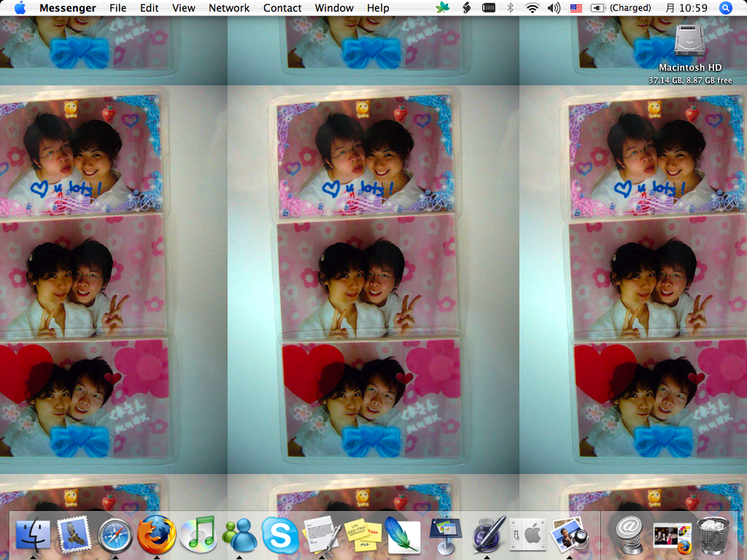Open the Window menu
This screenshot has height=560, width=747.
[x=334, y=8]
